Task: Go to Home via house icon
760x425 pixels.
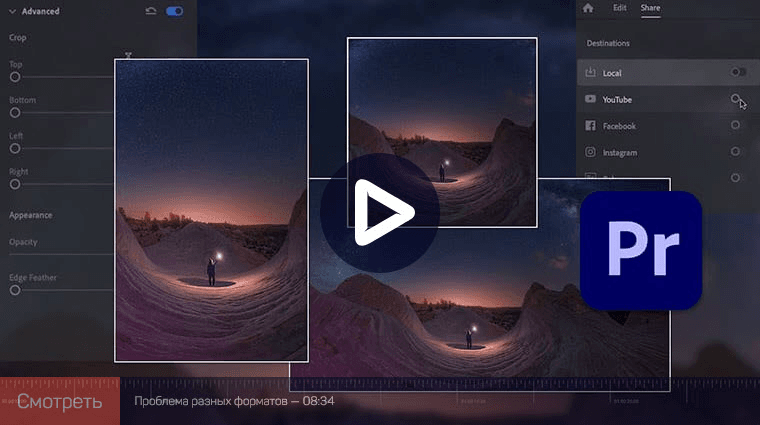Action: [588, 8]
